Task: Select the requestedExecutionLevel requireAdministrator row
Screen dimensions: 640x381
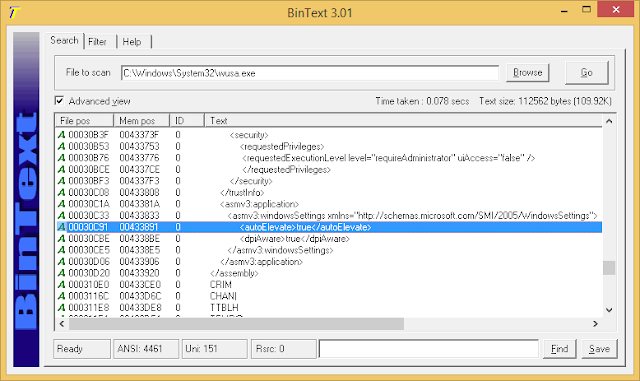Action: (x=329, y=158)
